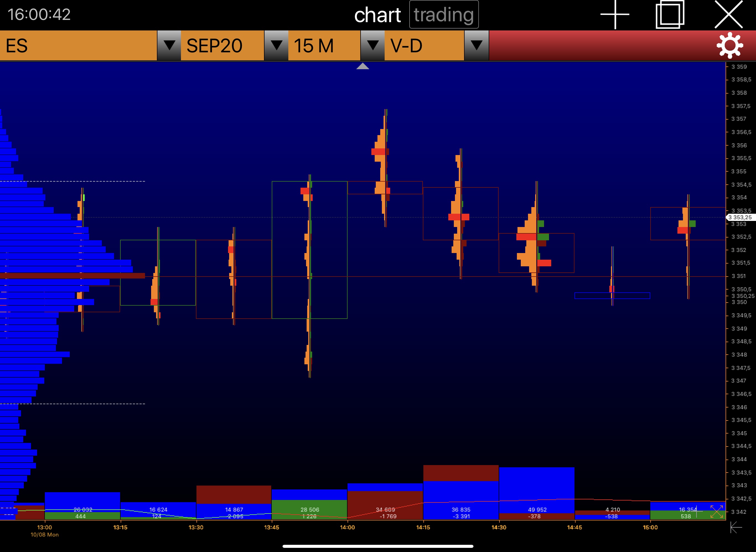756x552 pixels.
Task: Open chart settings gear icon
Action: point(730,45)
